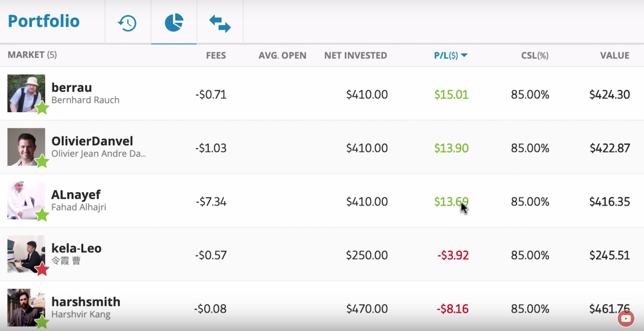Click the name Bernhard Rauch
Viewport: 644px width, 331px height.
[x=85, y=100]
